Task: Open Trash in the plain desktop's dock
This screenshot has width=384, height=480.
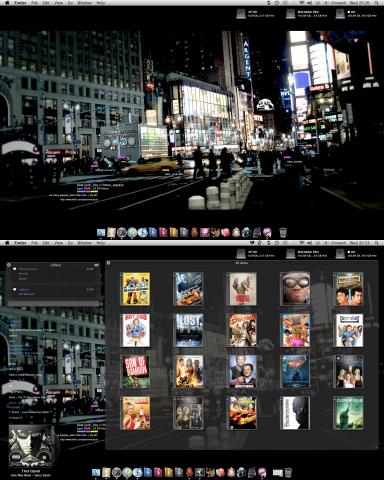Action: [x=283, y=232]
